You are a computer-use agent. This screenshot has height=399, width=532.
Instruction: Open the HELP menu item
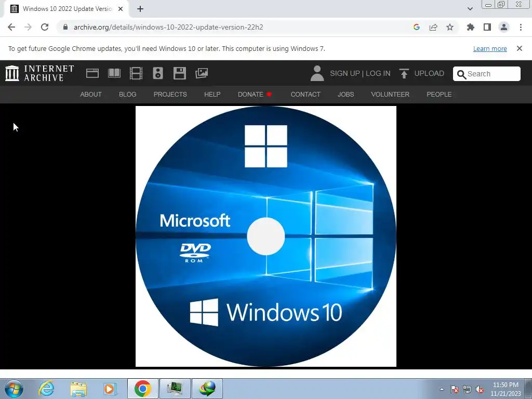tap(212, 95)
